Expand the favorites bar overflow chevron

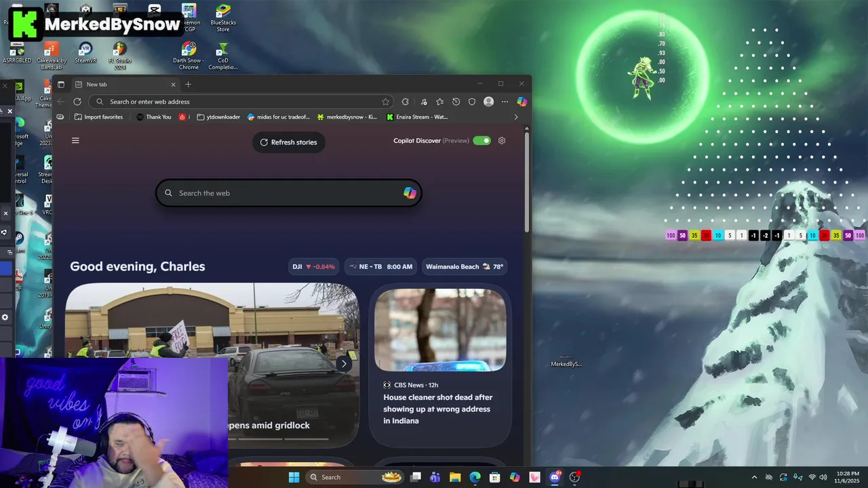(516, 117)
